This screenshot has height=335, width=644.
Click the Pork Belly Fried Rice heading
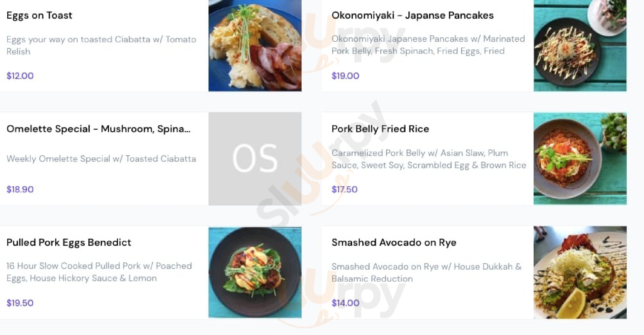click(x=380, y=129)
